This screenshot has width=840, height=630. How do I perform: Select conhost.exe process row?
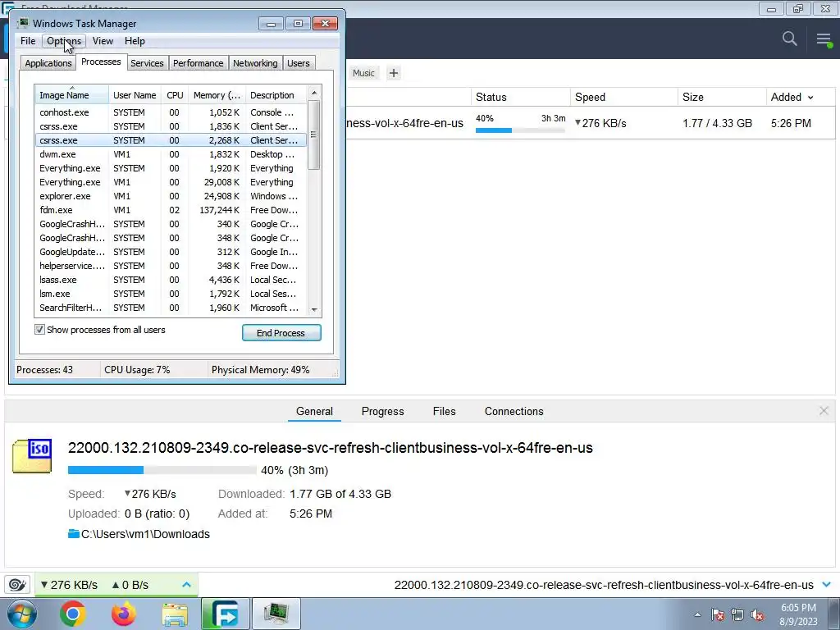click(171, 112)
